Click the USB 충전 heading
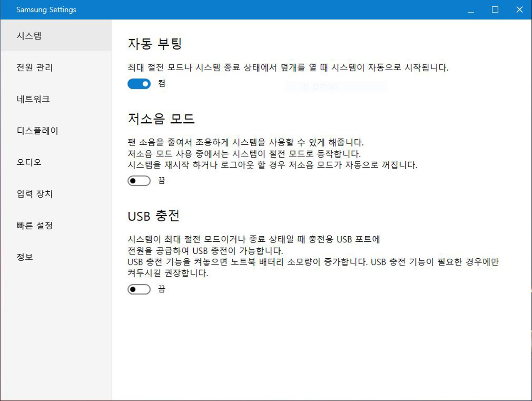Screen dimensions: 532x401 154,216
